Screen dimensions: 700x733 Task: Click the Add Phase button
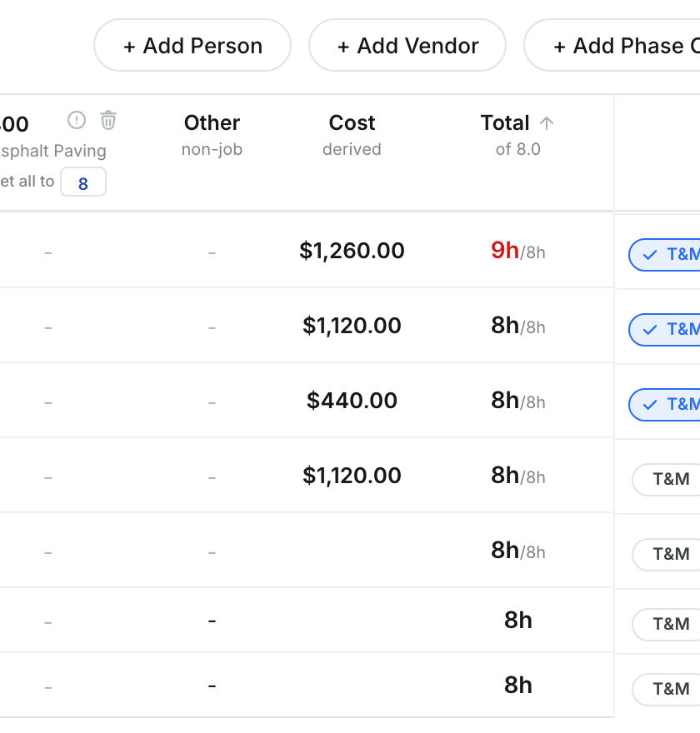coord(612,45)
